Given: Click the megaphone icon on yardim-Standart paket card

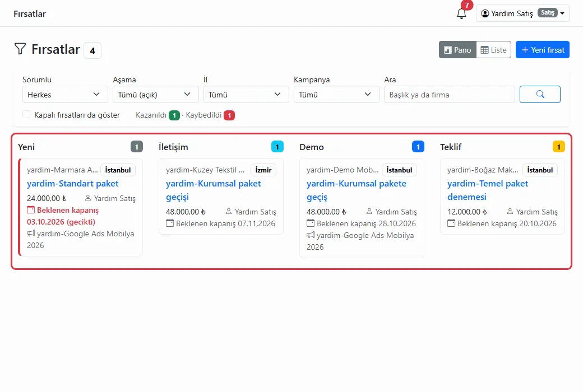Looking at the screenshot, I should click(x=31, y=234).
